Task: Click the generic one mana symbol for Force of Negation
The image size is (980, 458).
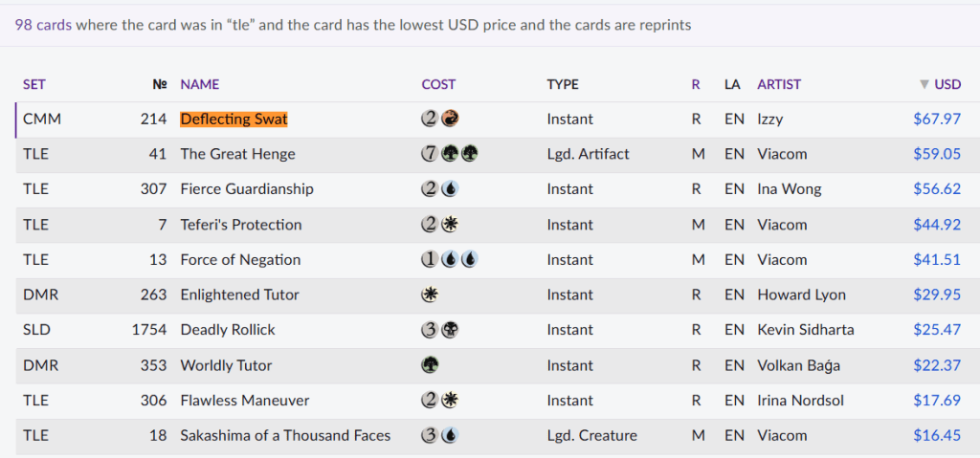Action: (x=431, y=259)
